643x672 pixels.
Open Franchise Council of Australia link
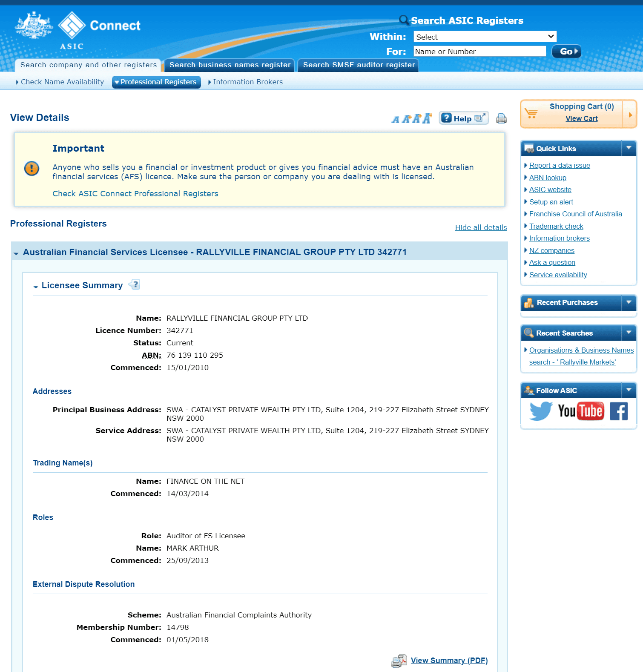tap(576, 214)
